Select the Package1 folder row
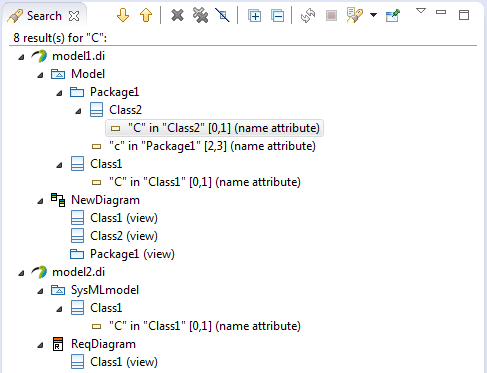 click(x=114, y=92)
